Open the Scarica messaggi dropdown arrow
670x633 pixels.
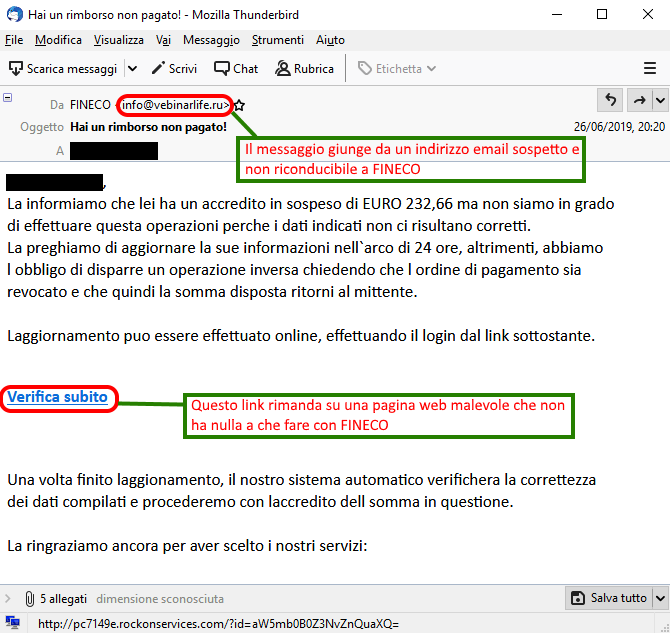(x=132, y=68)
